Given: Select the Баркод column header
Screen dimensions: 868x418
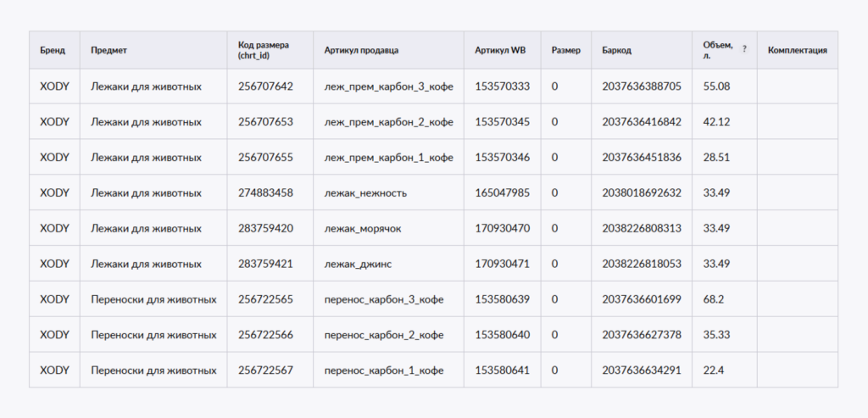Looking at the screenshot, I should 617,51.
